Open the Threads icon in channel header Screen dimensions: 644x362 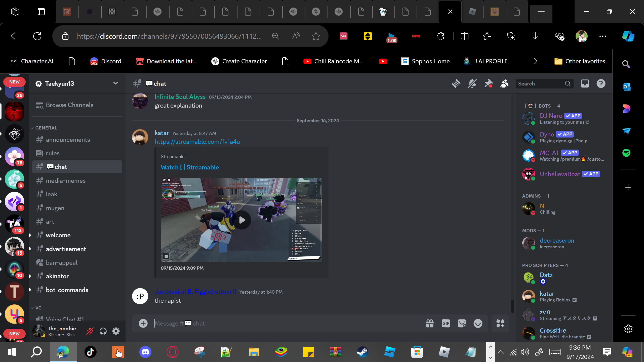click(x=456, y=84)
